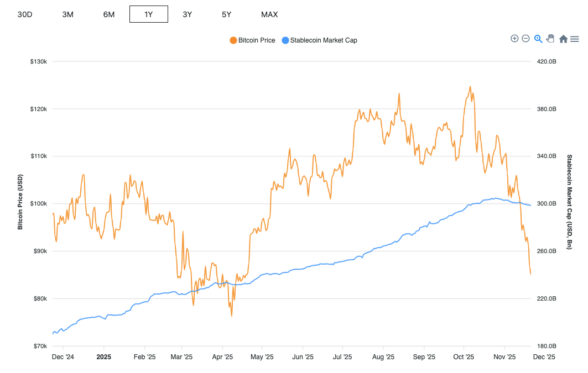Hide the Bitcoin Price line via its legend
The width and height of the screenshot is (588, 373).
coord(252,40)
